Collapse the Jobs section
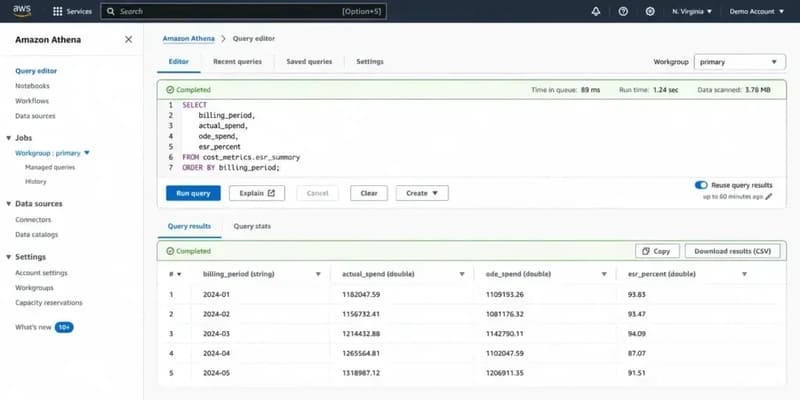Screen dimensions: 800x400 click(9, 138)
